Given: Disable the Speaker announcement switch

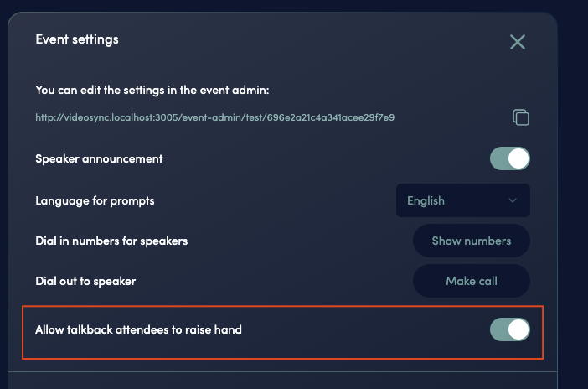Looking at the screenshot, I should (x=510, y=158).
